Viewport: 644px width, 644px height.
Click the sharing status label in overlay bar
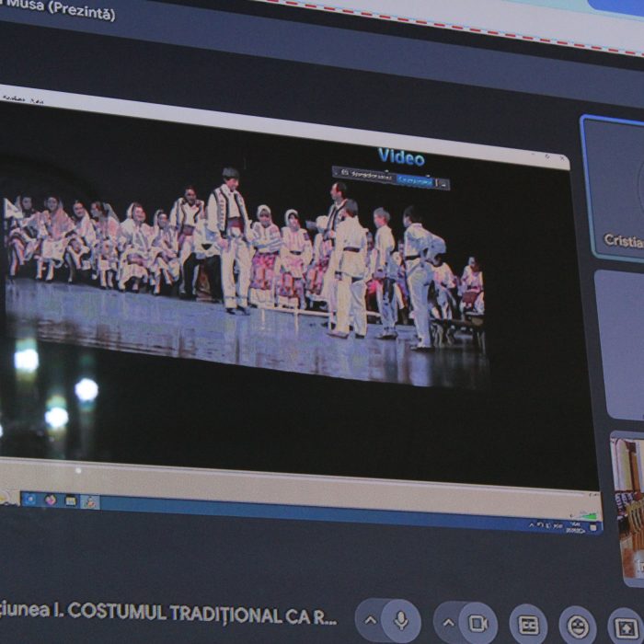368,173
